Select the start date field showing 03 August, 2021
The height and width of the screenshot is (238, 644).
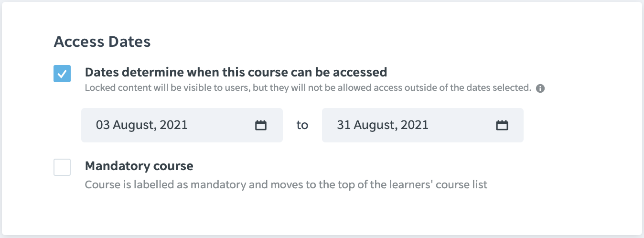click(182, 125)
